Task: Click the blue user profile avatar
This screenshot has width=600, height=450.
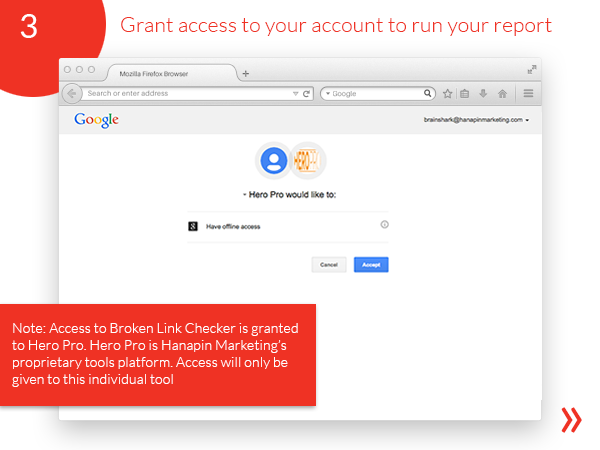Action: 274,161
